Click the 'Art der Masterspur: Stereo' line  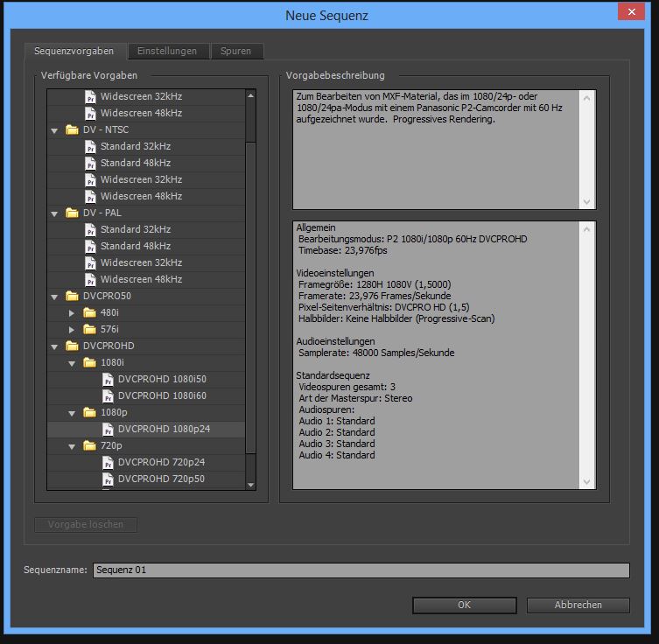click(x=355, y=398)
